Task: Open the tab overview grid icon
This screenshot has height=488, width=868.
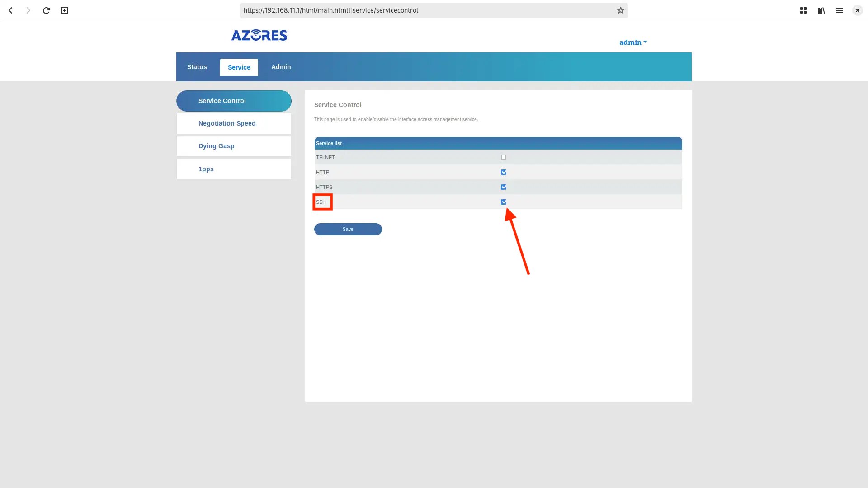Action: [x=803, y=10]
